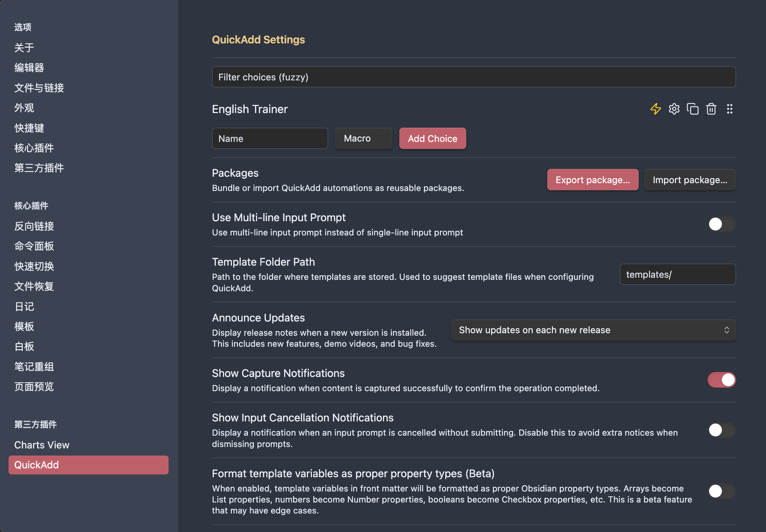Click the Template Folder Path field
This screenshot has height=532, width=766.
tap(678, 274)
